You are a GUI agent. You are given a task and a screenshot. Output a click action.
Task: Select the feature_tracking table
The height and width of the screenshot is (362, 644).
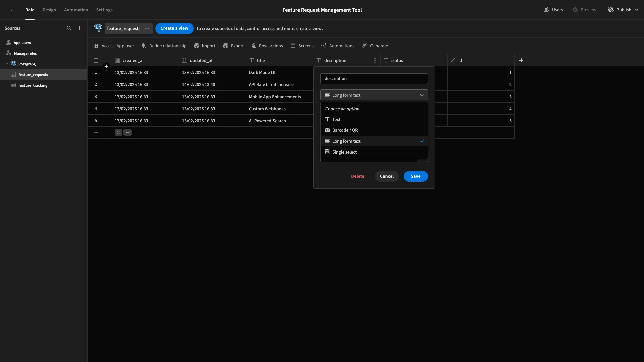click(33, 85)
